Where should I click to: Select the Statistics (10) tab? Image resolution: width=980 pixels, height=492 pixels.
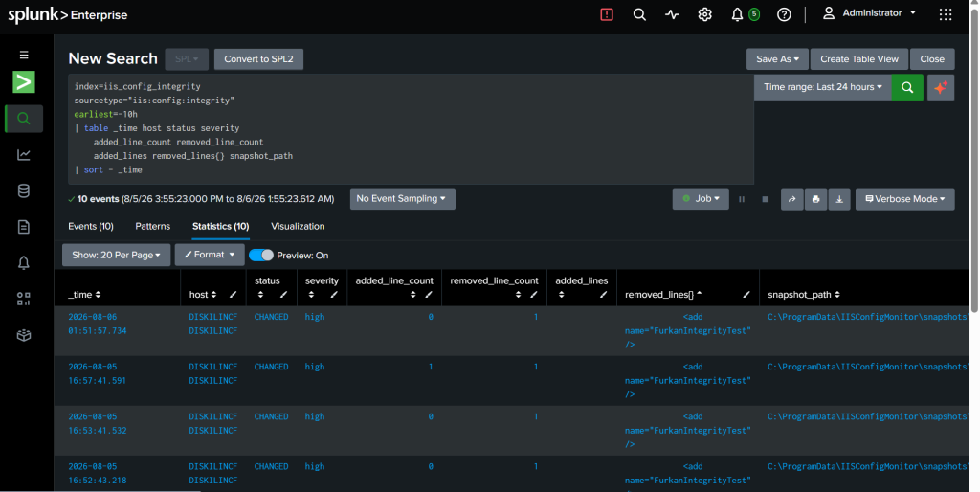pyautogui.click(x=221, y=226)
